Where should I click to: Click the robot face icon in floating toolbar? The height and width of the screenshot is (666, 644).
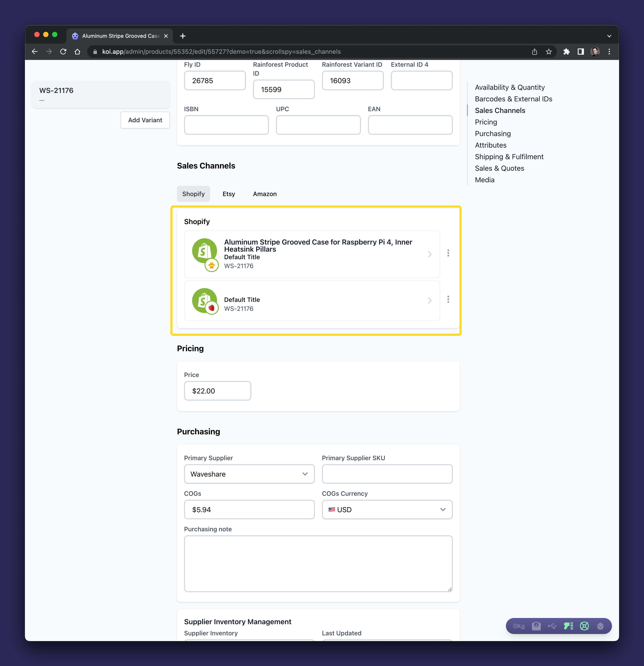[x=600, y=626]
